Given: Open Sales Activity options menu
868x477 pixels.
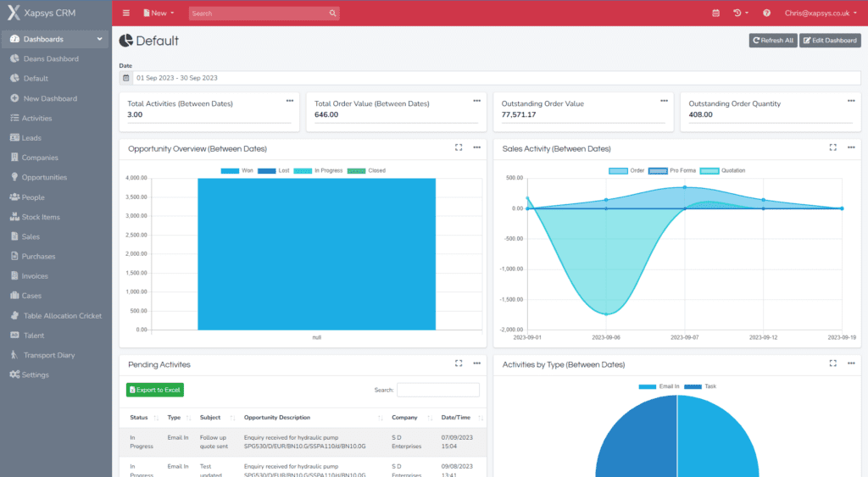Looking at the screenshot, I should (851, 147).
